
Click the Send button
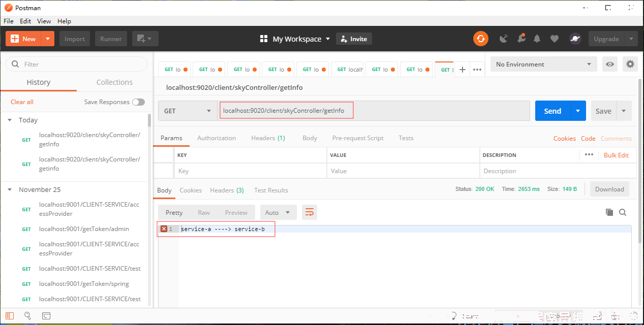553,111
